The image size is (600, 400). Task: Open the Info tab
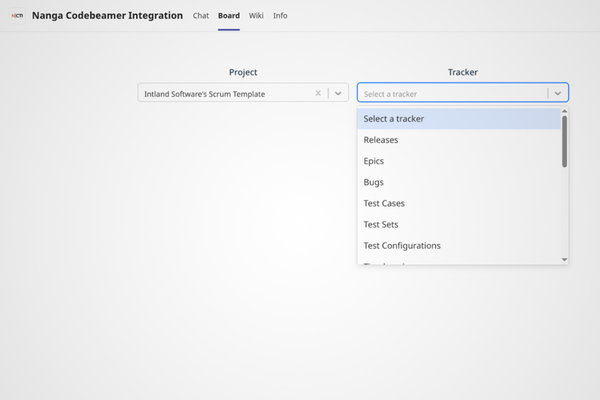(280, 16)
